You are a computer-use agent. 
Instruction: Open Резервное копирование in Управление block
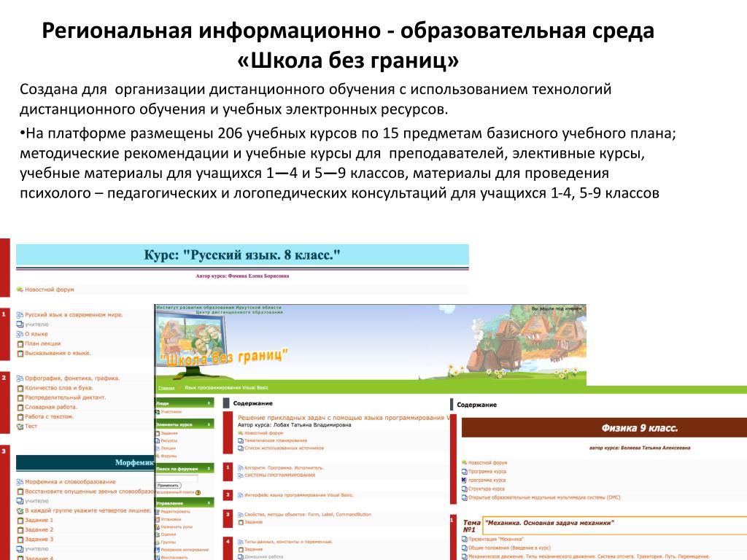click(185, 550)
